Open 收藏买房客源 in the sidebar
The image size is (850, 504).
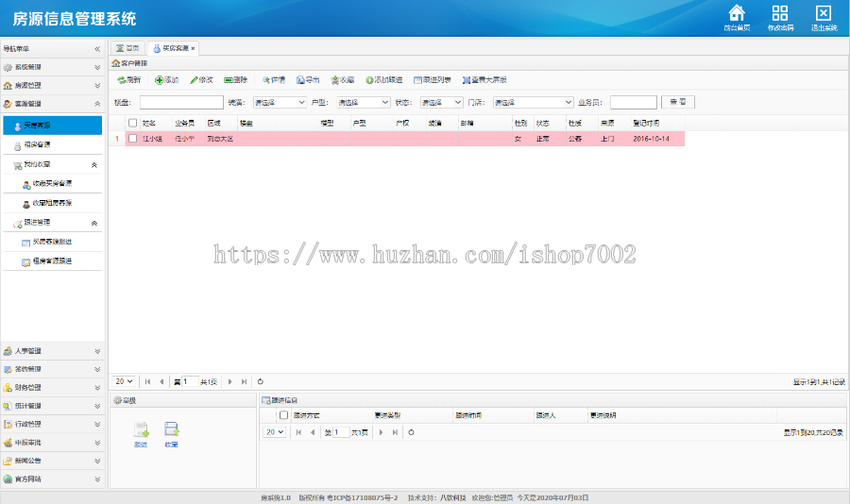(53, 184)
